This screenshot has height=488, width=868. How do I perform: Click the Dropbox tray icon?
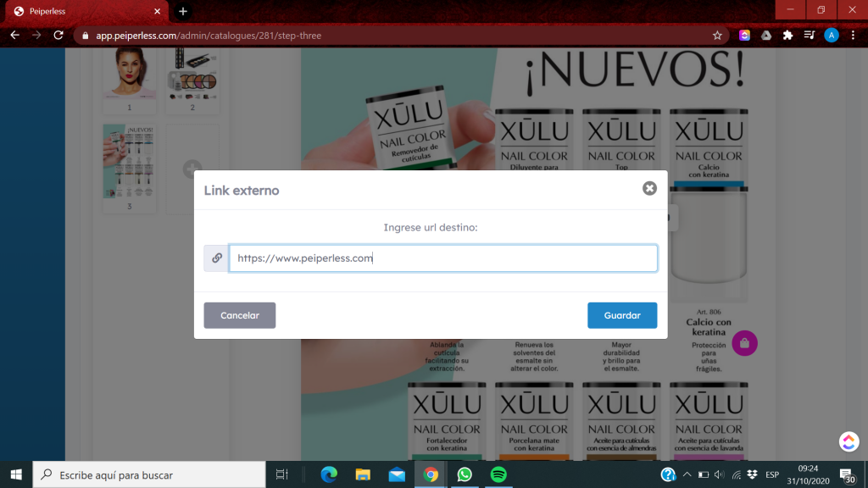[753, 474]
